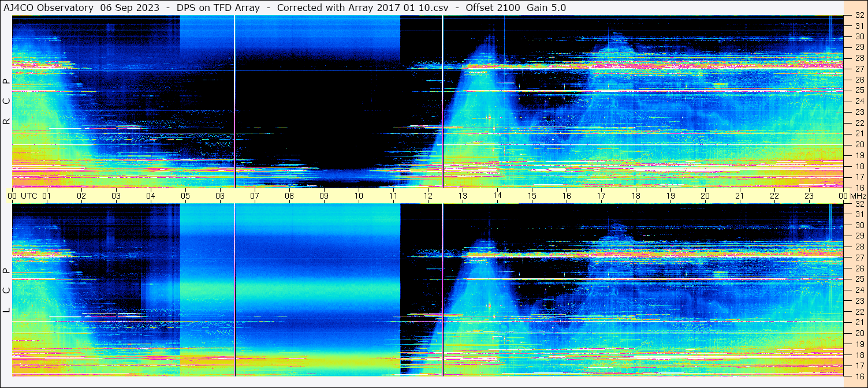Click the 'UTC' label on time axis

tap(29, 196)
